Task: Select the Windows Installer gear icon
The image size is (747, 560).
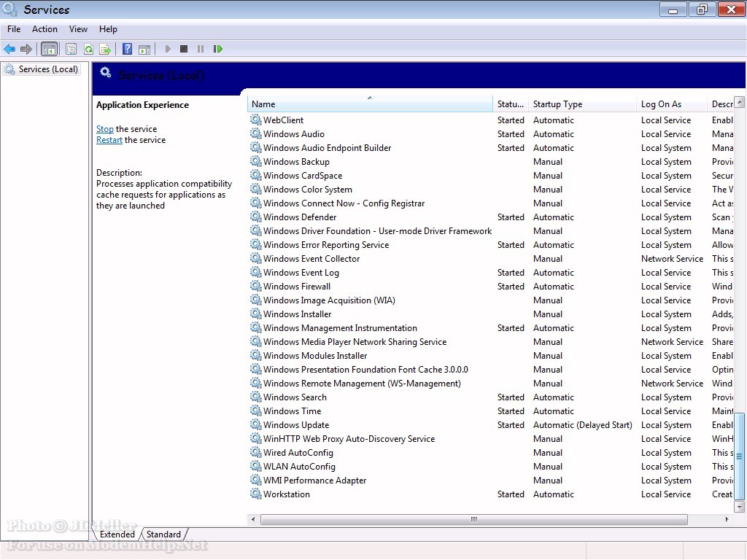Action: coord(256,314)
